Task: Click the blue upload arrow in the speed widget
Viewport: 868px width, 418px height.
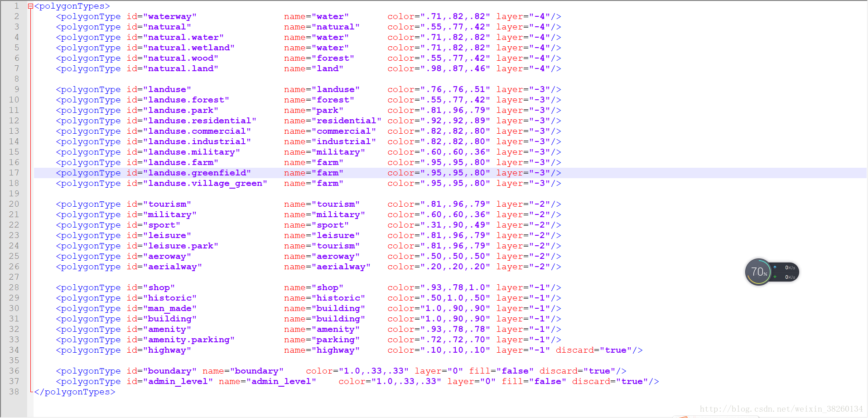Action: click(x=775, y=267)
